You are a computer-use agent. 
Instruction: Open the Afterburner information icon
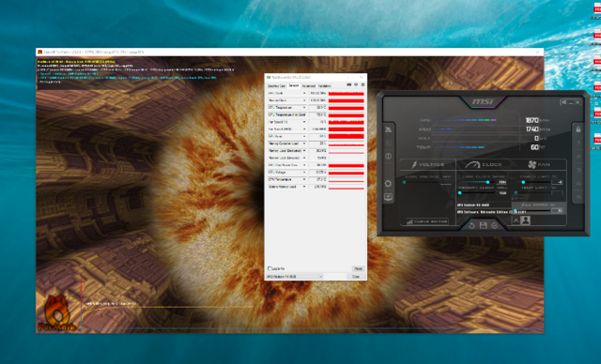click(x=388, y=156)
